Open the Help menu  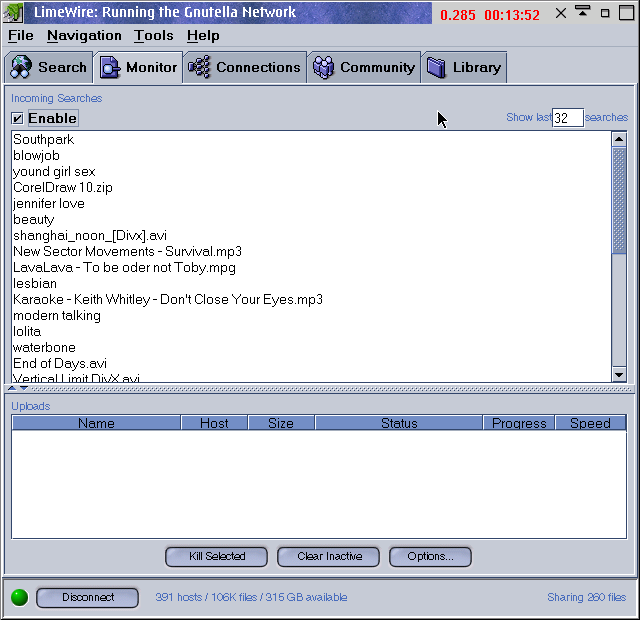(203, 36)
